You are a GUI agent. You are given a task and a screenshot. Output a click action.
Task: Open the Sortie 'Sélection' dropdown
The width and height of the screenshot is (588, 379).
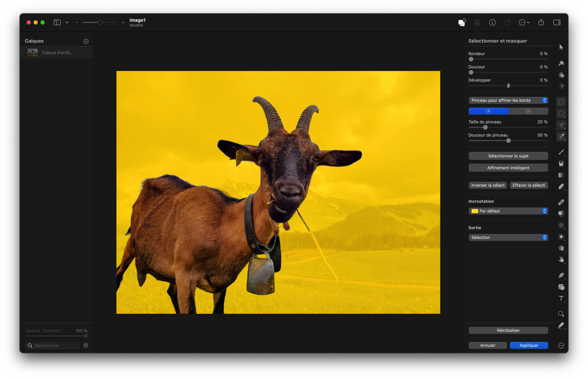(x=508, y=237)
